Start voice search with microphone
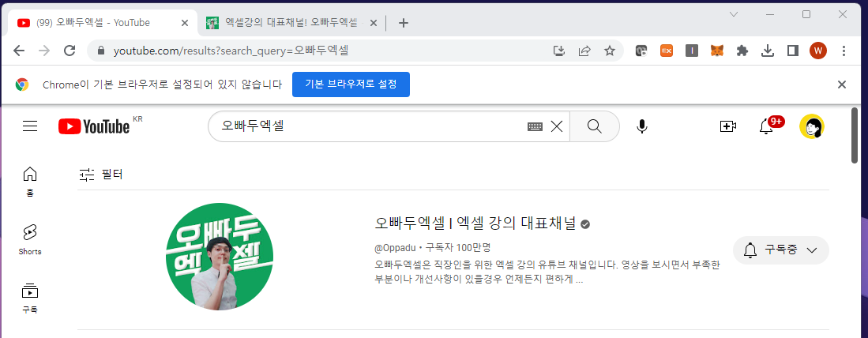 (x=641, y=126)
